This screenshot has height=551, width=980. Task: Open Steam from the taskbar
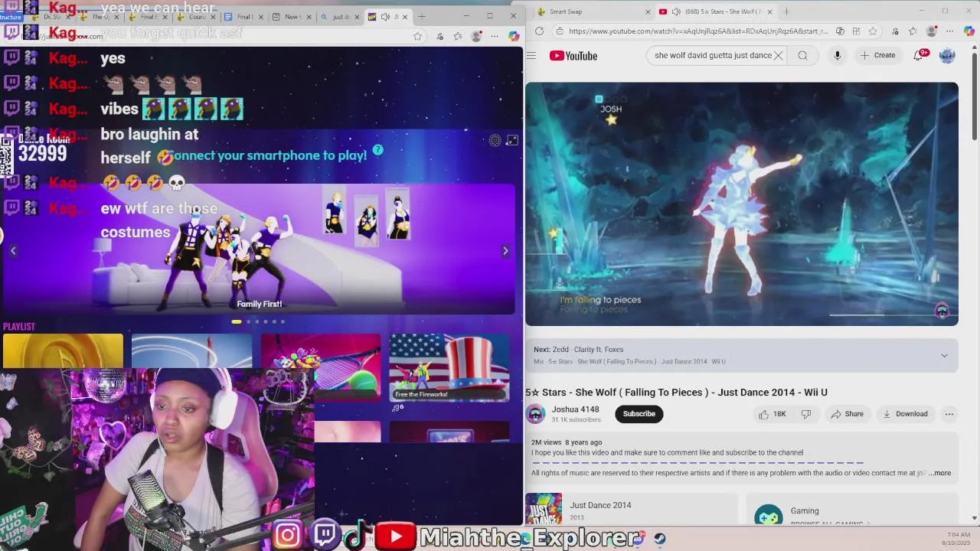(660, 539)
